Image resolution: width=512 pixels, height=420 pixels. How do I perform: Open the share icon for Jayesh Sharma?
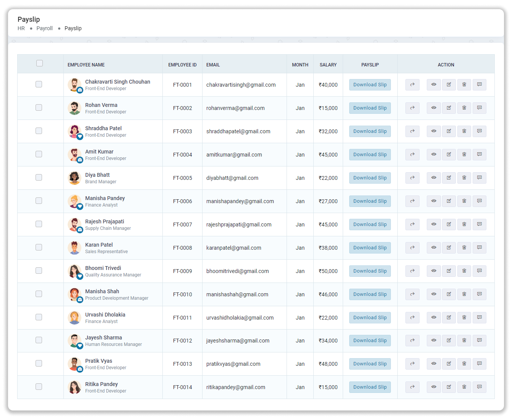(x=412, y=340)
